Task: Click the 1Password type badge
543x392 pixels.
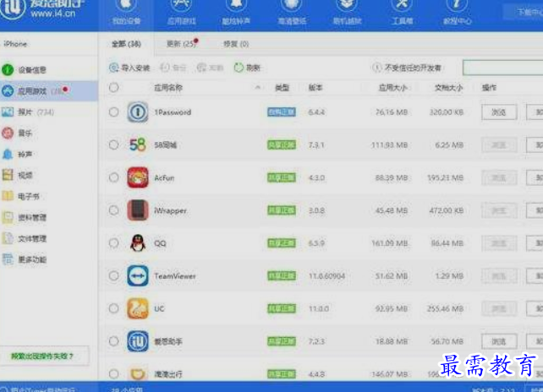Action: 282,112
